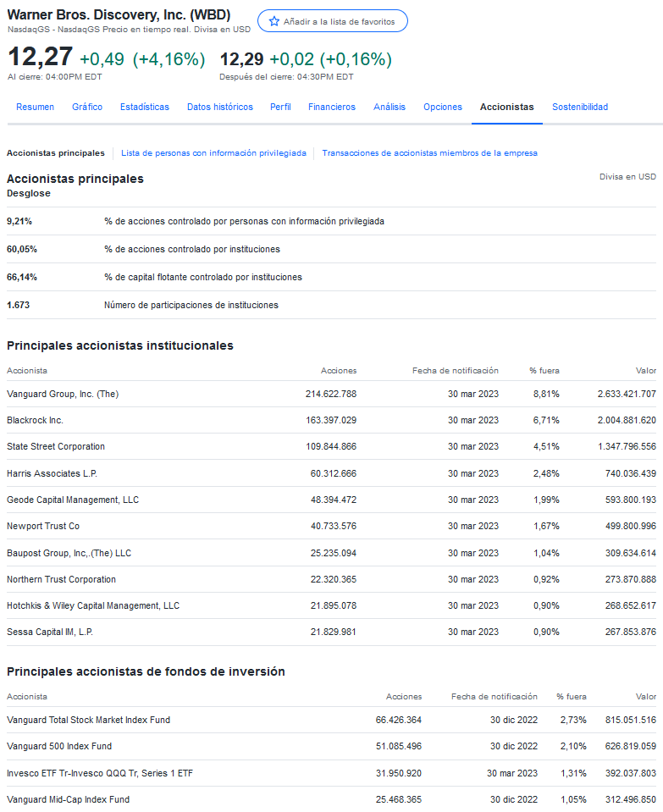Click Northern Trust Corporation shareholder name
Viewport: 663px width, 812px height.
(61, 579)
